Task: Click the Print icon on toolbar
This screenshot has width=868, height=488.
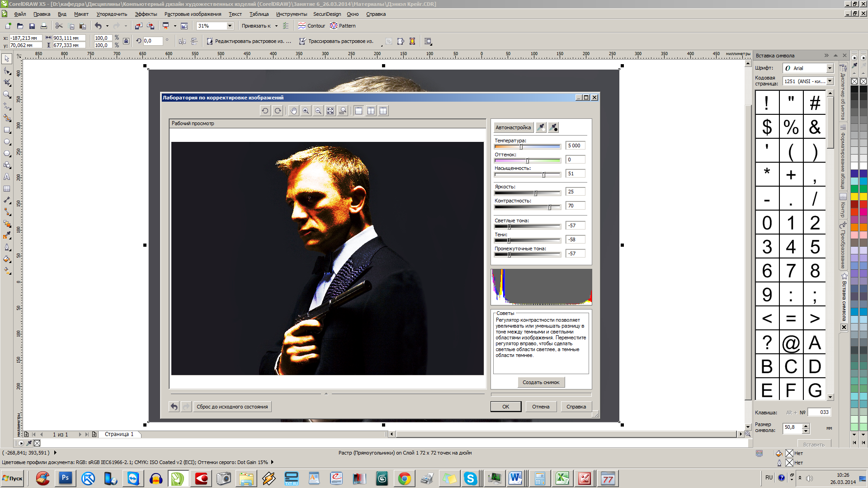Action: click(44, 26)
